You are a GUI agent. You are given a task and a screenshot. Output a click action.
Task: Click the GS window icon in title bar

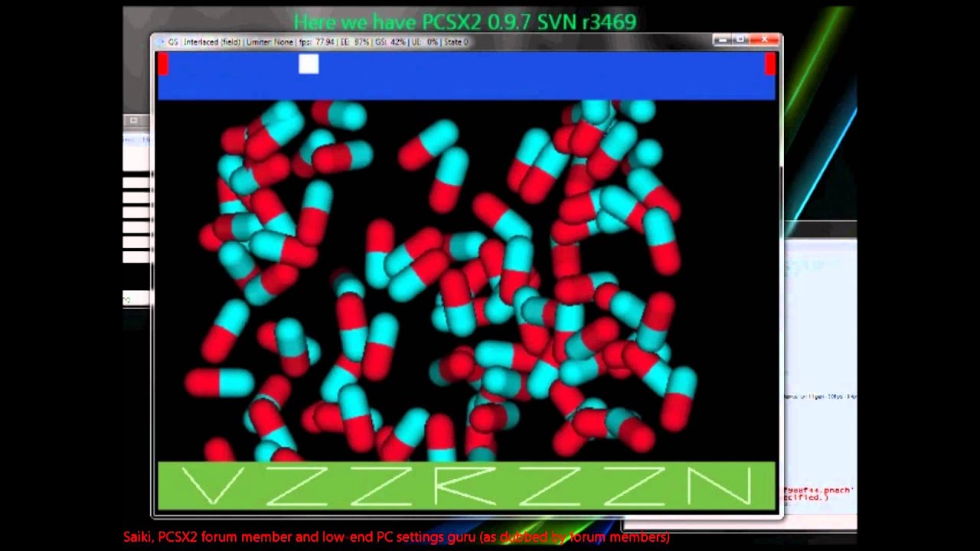160,42
